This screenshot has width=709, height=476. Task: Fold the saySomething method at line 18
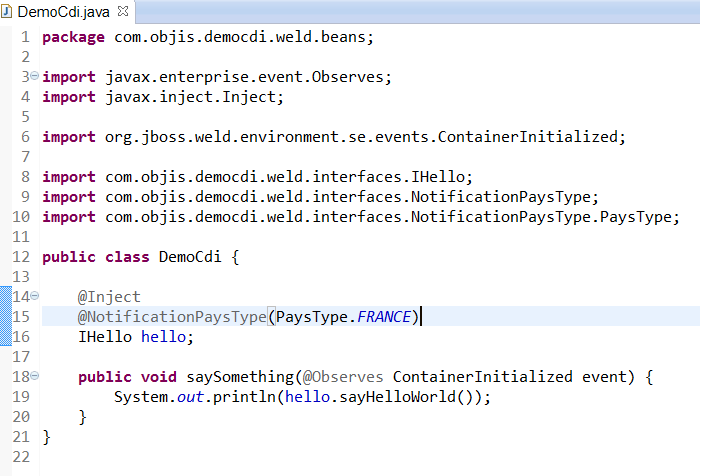click(x=34, y=376)
